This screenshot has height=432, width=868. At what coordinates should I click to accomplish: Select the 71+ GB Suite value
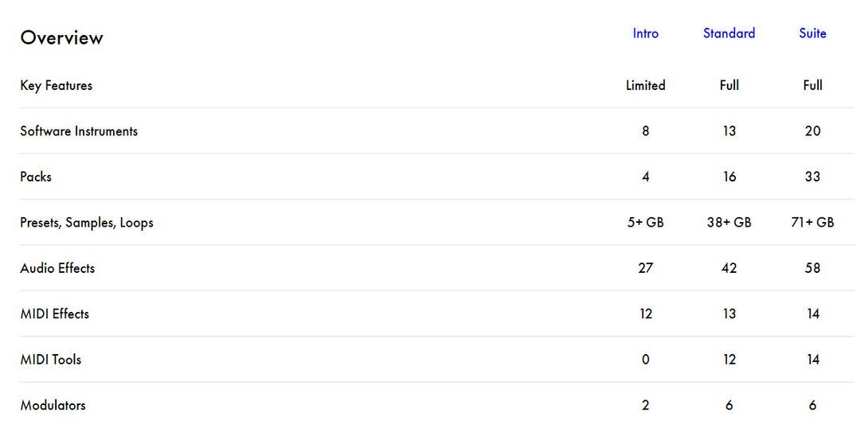click(x=812, y=223)
